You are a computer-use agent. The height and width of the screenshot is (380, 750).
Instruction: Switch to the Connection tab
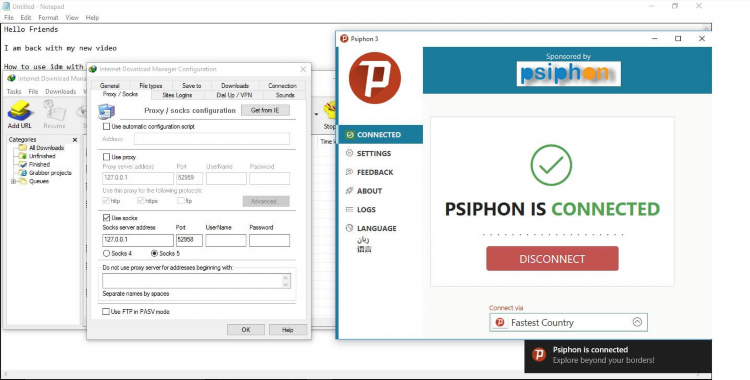[282, 86]
